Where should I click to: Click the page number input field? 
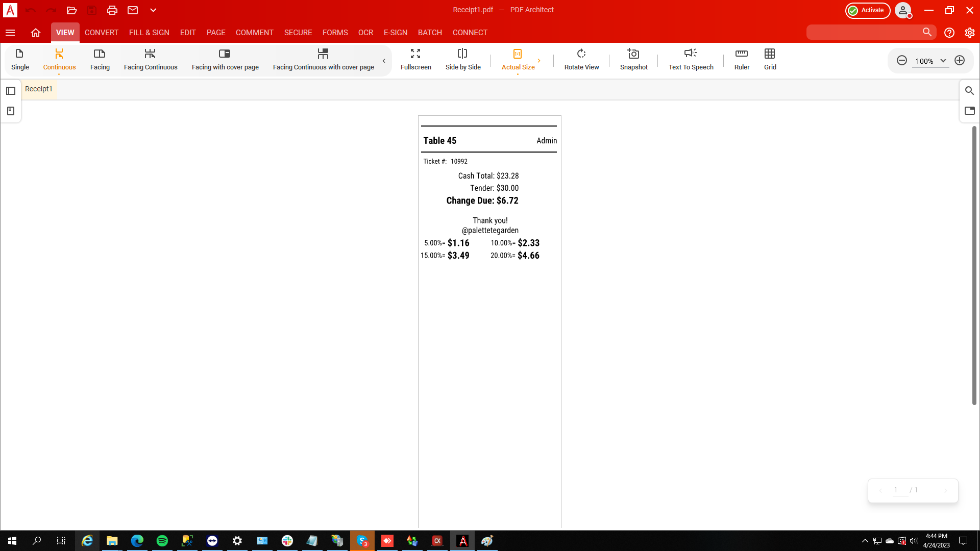pos(899,490)
